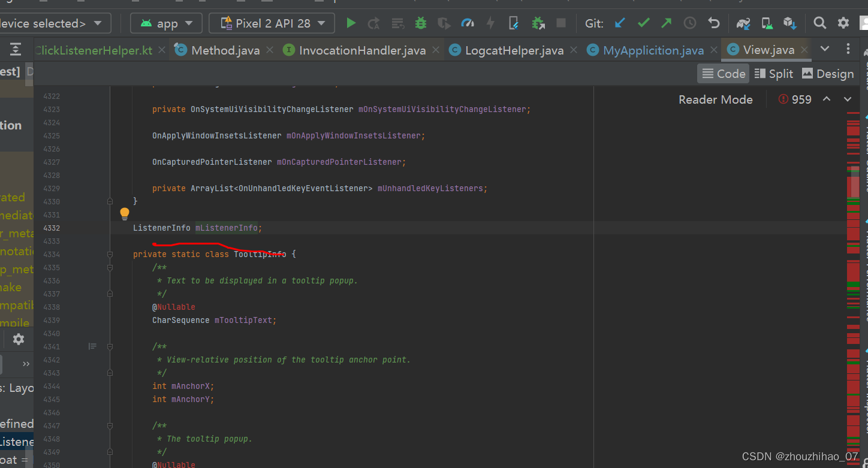Start debugging with the green bug icon
Screen dimensions: 868x468
click(x=421, y=23)
